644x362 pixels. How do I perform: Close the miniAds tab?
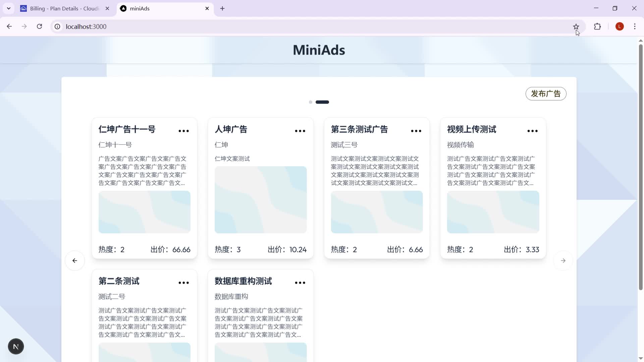point(207,8)
